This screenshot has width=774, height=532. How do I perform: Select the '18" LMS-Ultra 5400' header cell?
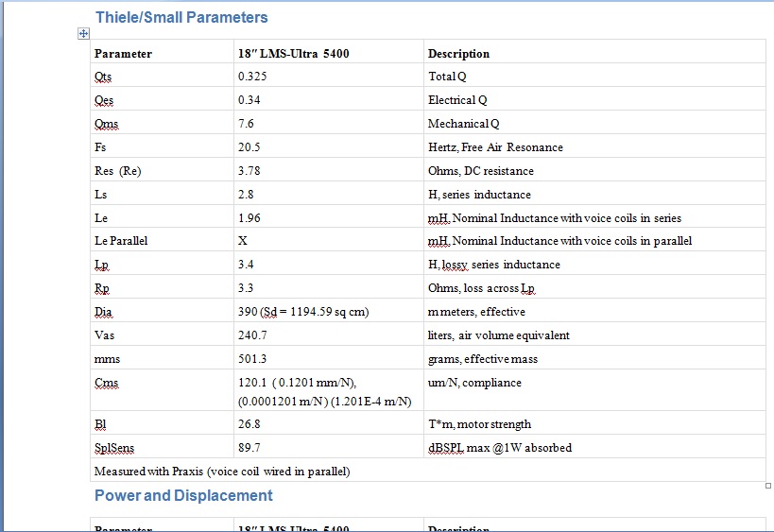(x=329, y=51)
